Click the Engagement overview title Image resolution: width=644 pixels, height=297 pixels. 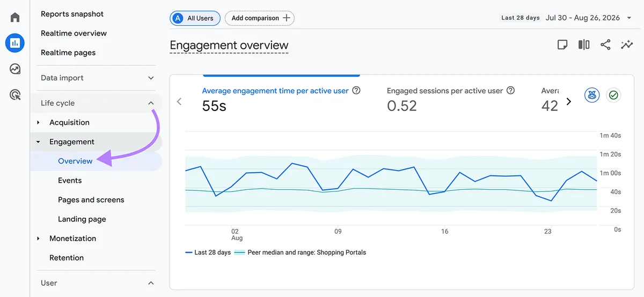point(229,45)
